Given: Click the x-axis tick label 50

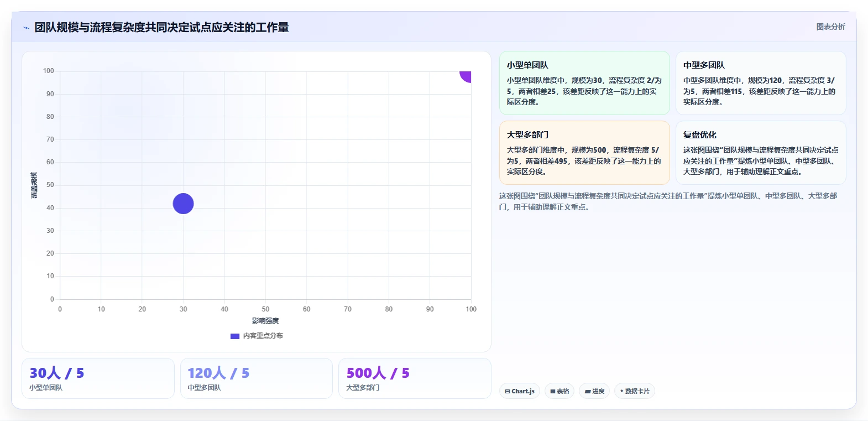Looking at the screenshot, I should [265, 309].
